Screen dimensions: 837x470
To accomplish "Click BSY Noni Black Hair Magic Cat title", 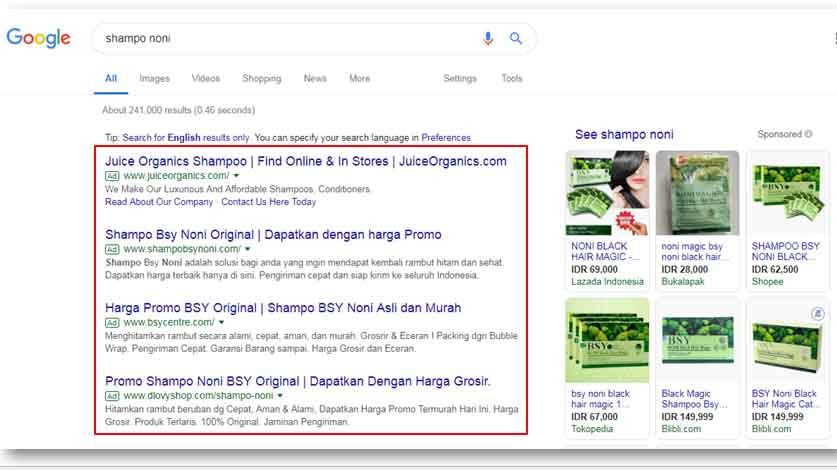I will click(785, 399).
